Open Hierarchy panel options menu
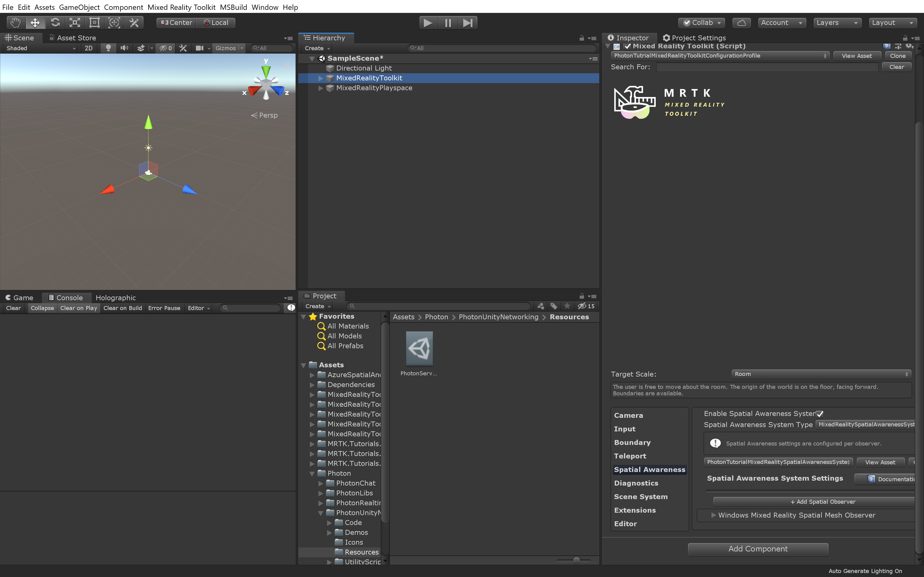Screen dimensions: 924x577 tap(592, 38)
